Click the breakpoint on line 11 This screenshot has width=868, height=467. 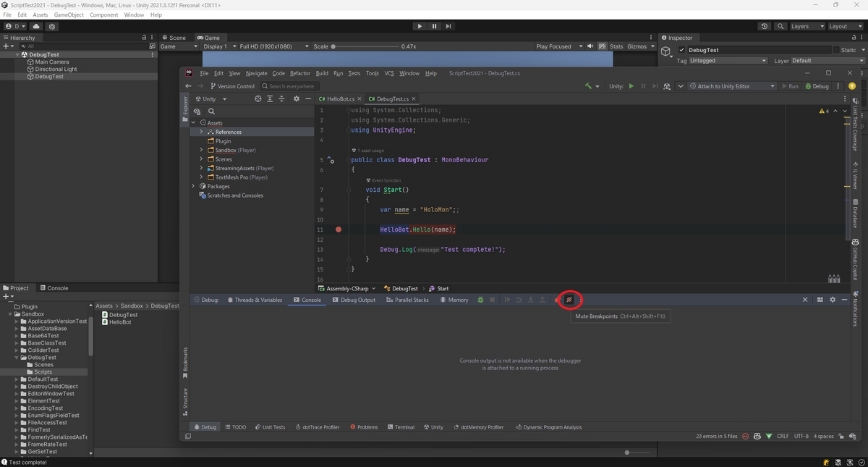(x=338, y=230)
